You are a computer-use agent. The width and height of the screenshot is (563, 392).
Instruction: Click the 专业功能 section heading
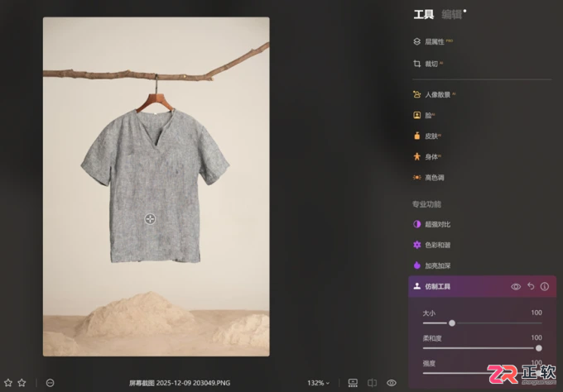point(426,204)
